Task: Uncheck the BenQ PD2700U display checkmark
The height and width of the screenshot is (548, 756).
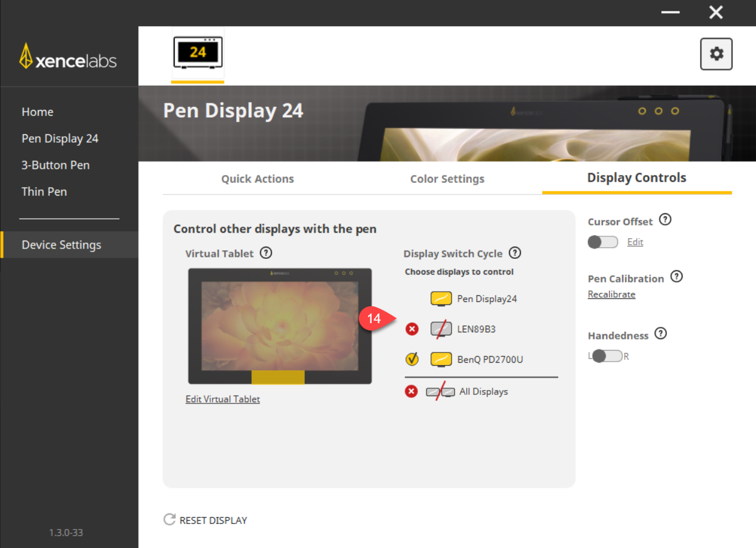Action: tap(412, 360)
